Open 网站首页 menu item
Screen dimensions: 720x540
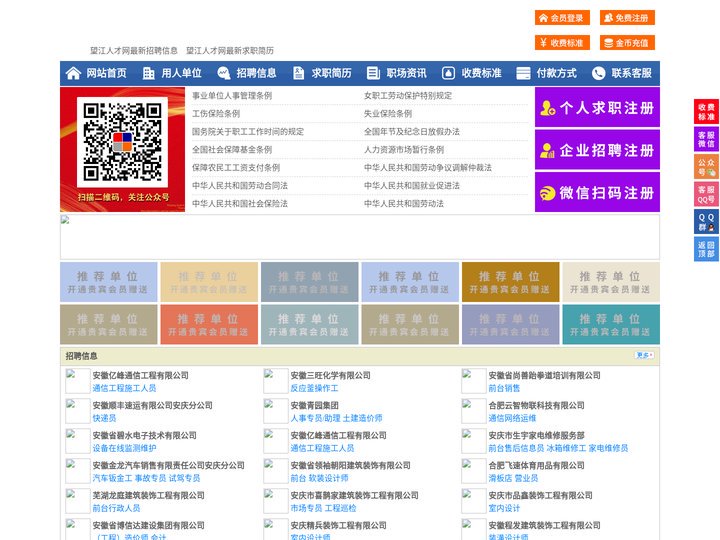click(x=106, y=73)
